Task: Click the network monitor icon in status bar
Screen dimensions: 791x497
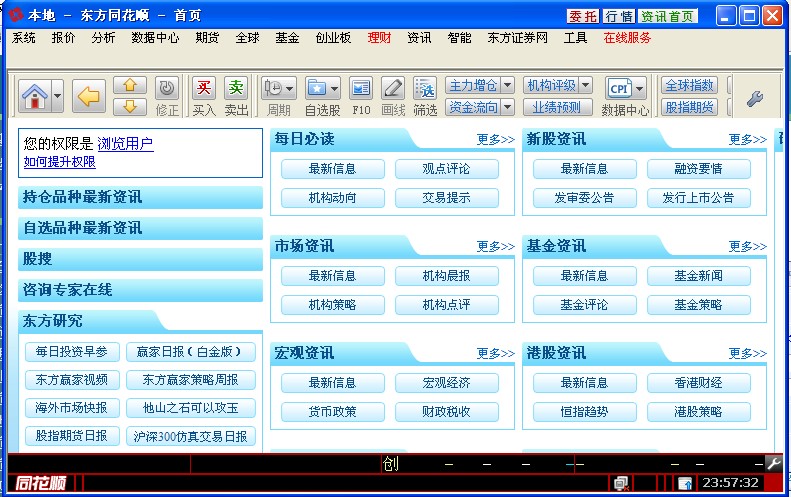Action: (x=621, y=483)
